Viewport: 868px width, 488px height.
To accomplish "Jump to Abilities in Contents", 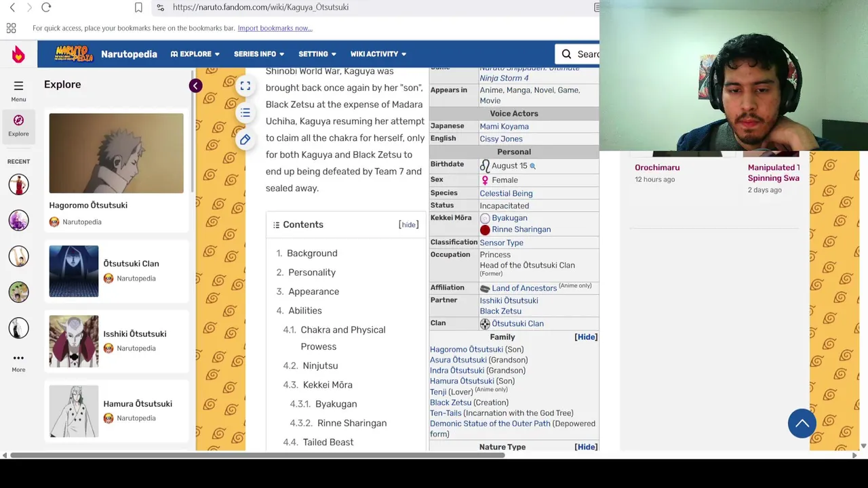I will pos(305,310).
